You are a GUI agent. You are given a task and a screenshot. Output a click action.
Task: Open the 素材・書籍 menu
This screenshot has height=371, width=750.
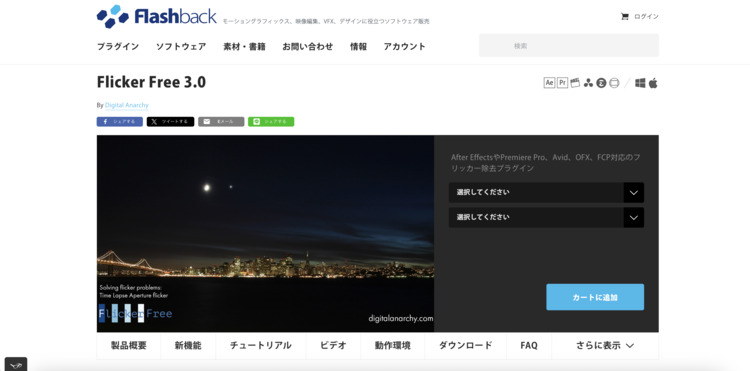coord(244,46)
